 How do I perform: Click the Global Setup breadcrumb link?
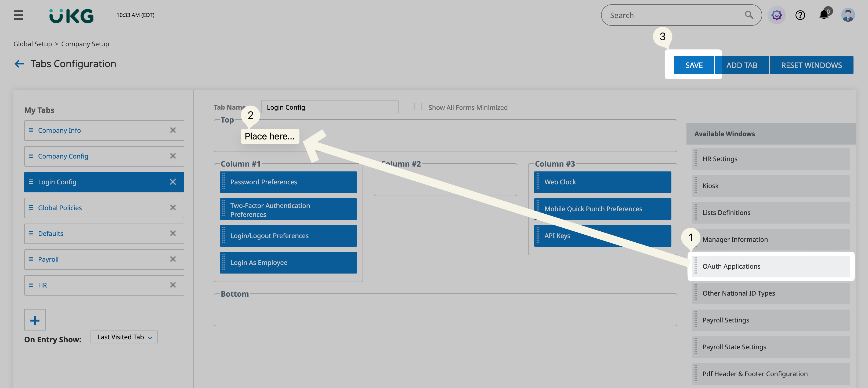coord(33,44)
